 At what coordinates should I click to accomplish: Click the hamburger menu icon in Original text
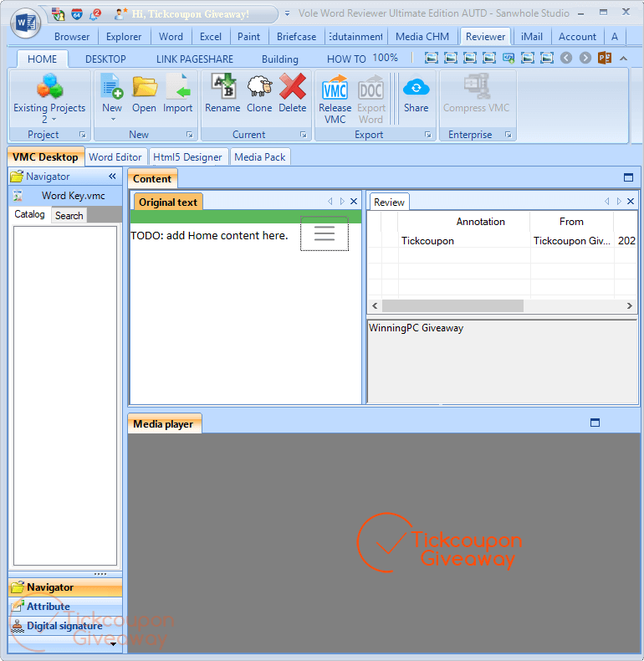pos(325,233)
